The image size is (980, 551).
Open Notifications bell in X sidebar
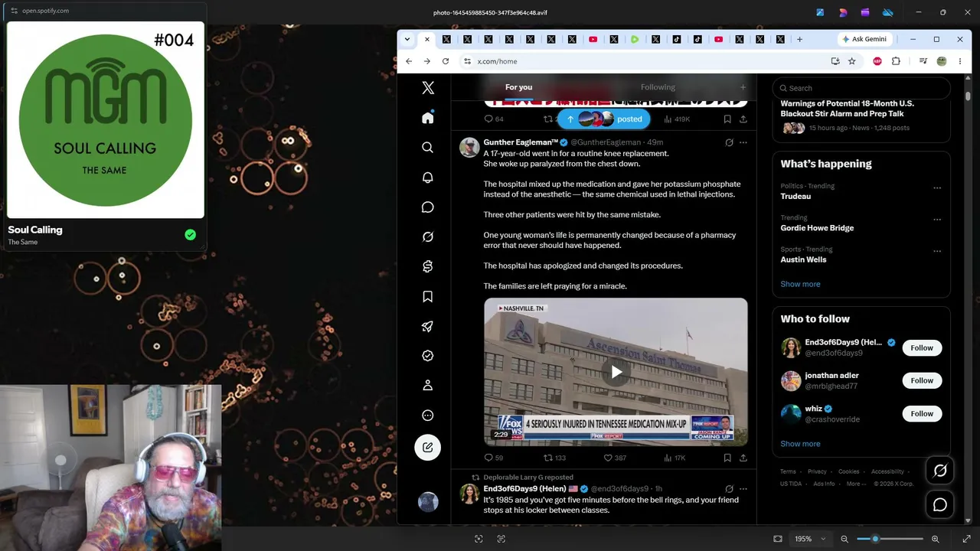tap(428, 178)
